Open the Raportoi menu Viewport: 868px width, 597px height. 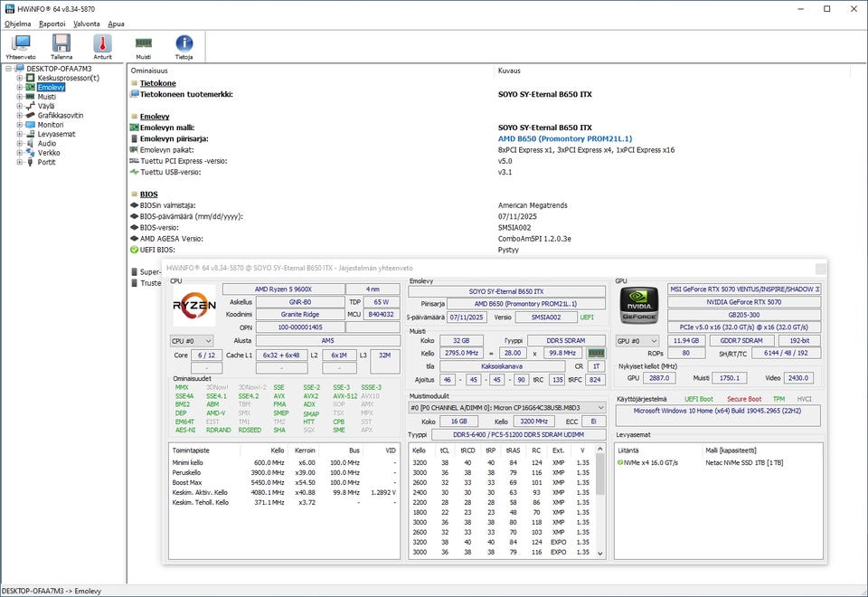tap(52, 24)
